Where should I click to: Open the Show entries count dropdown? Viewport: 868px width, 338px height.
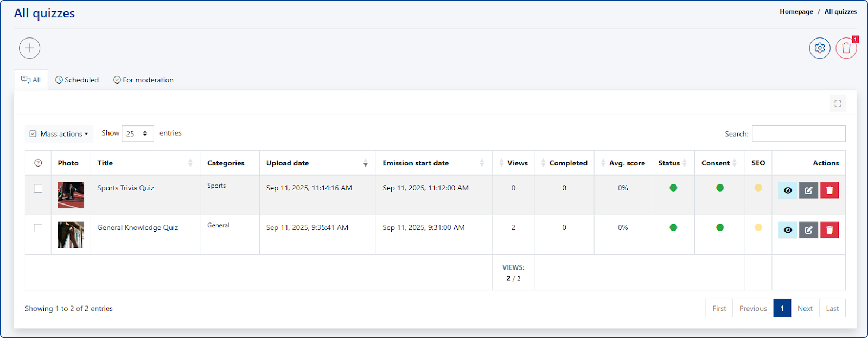[138, 133]
